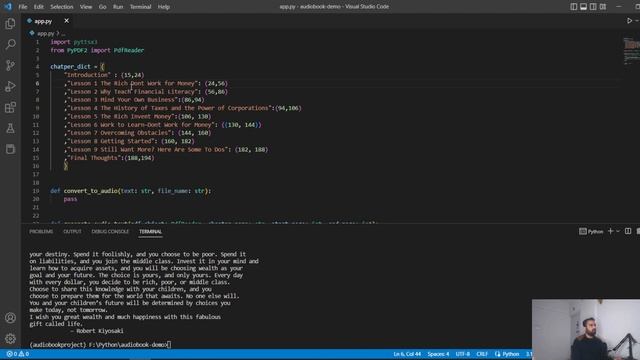This screenshot has height=360, width=640.
Task: Click UTF-8 encoding in status bar
Action: 462,354
